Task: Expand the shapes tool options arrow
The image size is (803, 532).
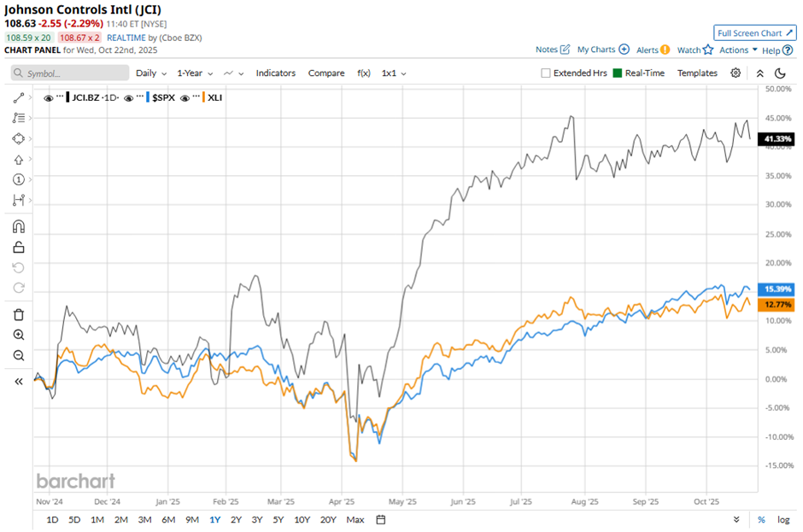Action: pyautogui.click(x=30, y=138)
